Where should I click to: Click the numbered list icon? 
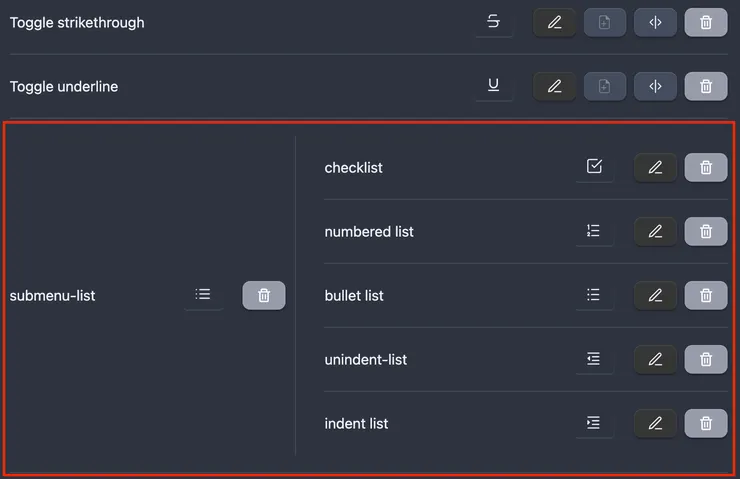(594, 231)
